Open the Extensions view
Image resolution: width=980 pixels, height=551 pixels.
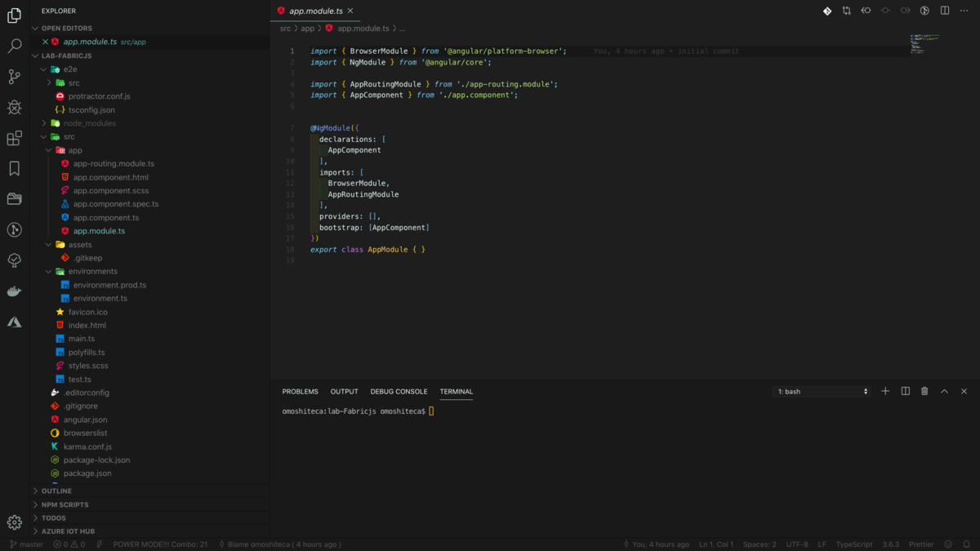click(14, 138)
